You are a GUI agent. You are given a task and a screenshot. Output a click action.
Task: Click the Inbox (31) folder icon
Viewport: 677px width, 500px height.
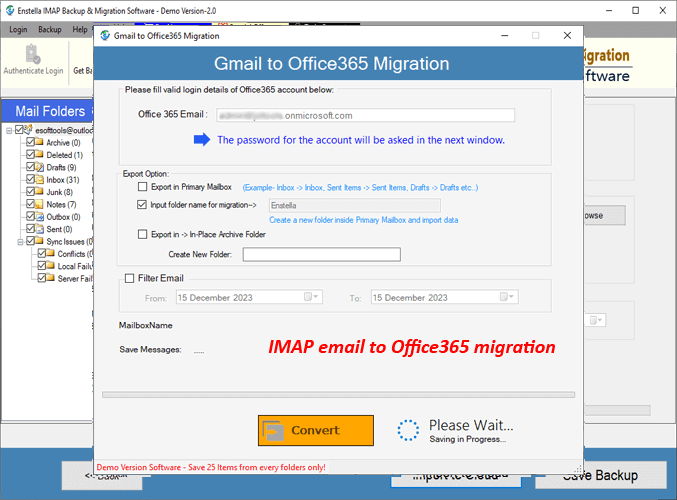tap(39, 179)
